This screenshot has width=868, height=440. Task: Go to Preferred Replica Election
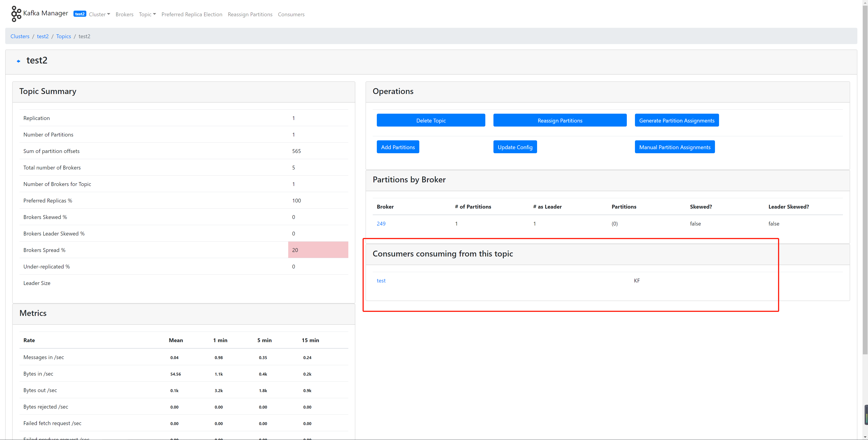pos(192,14)
